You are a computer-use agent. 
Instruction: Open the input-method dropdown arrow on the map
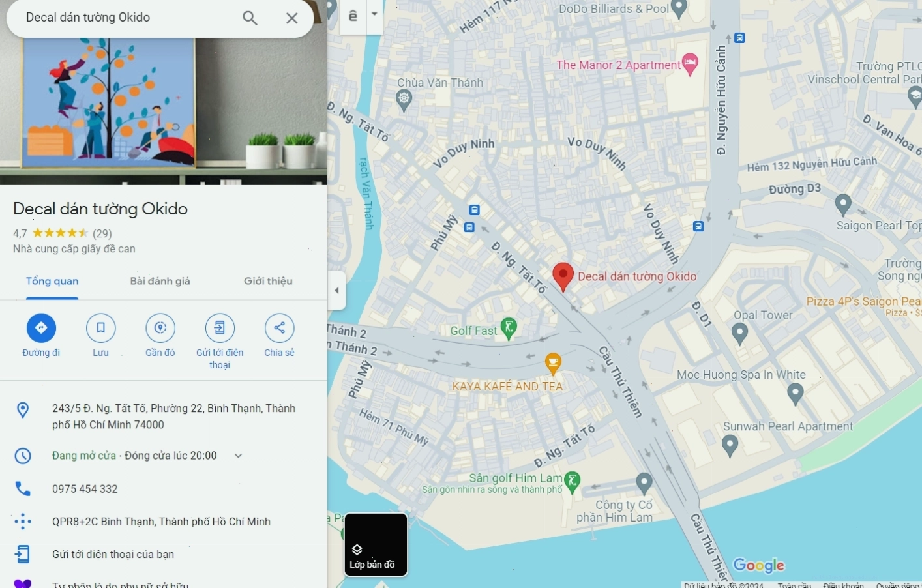point(374,14)
